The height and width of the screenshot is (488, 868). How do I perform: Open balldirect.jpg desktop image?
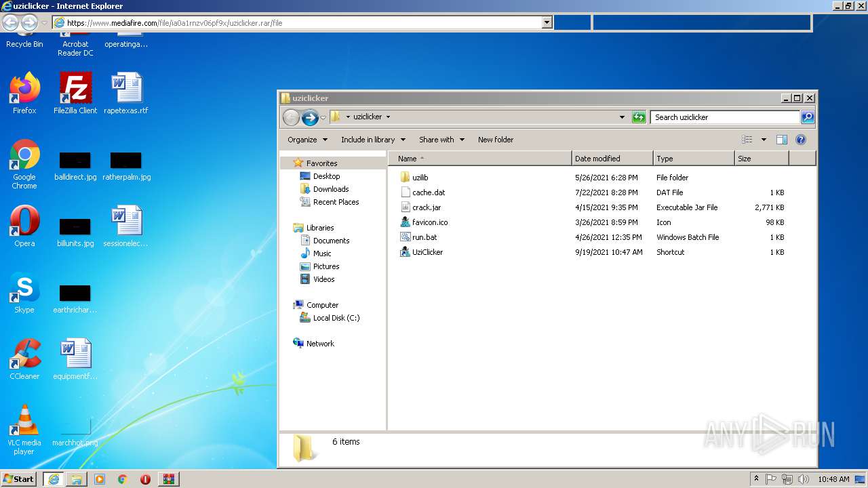point(75,167)
